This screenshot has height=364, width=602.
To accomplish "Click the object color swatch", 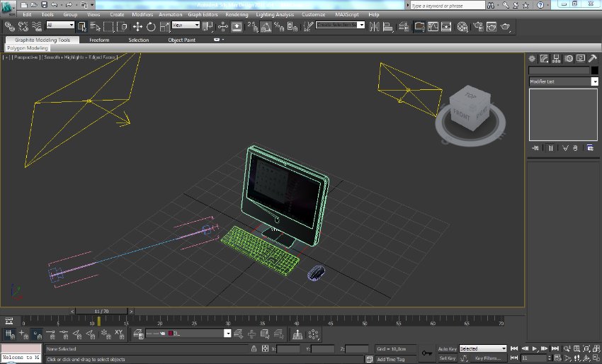I will point(595,70).
